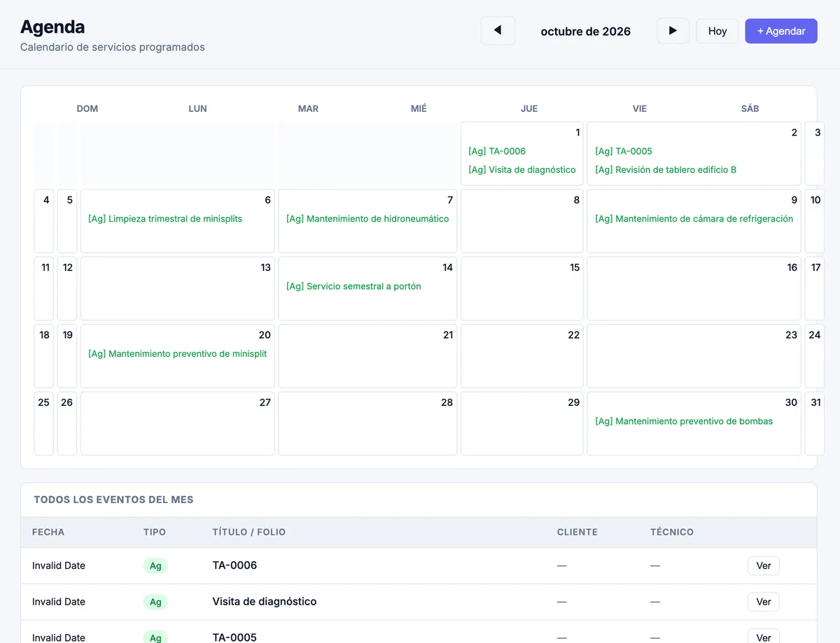This screenshot has height=643, width=840.
Task: Open event Mantenimiento de hidroneumático
Action: pos(367,218)
